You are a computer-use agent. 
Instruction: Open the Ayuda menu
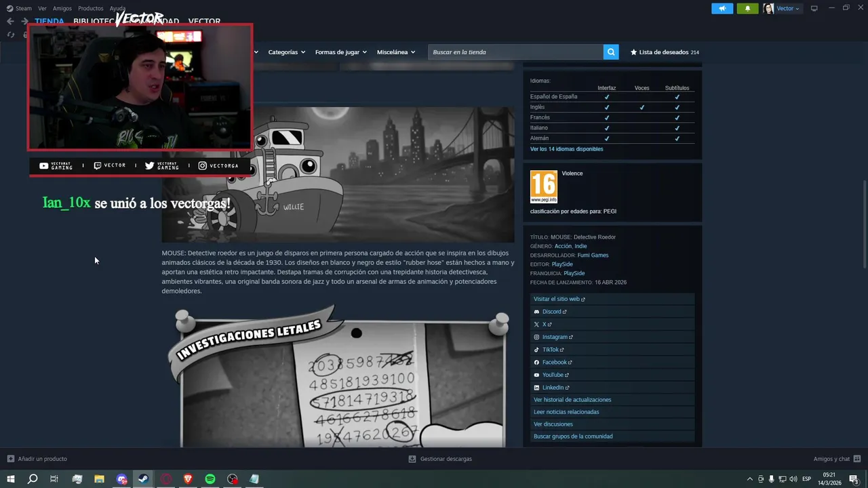click(x=117, y=8)
